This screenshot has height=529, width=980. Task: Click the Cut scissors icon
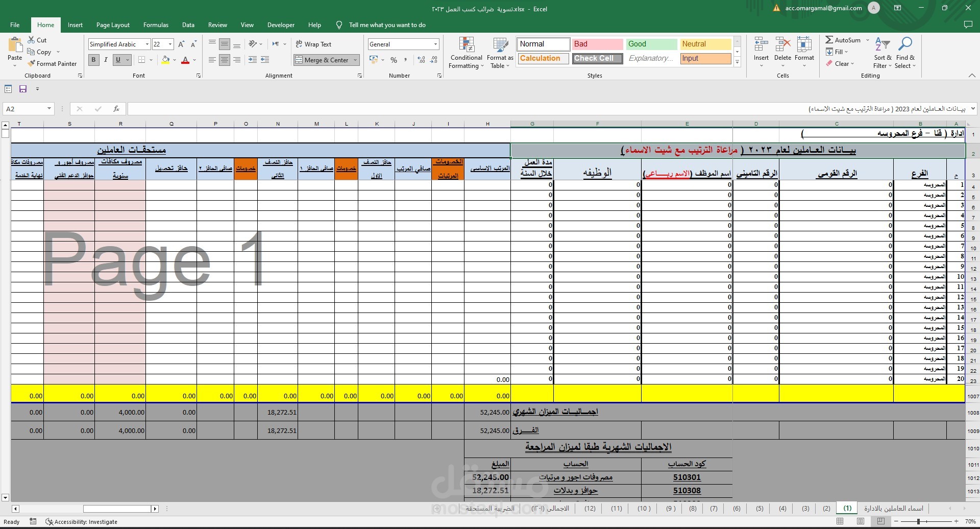click(31, 40)
